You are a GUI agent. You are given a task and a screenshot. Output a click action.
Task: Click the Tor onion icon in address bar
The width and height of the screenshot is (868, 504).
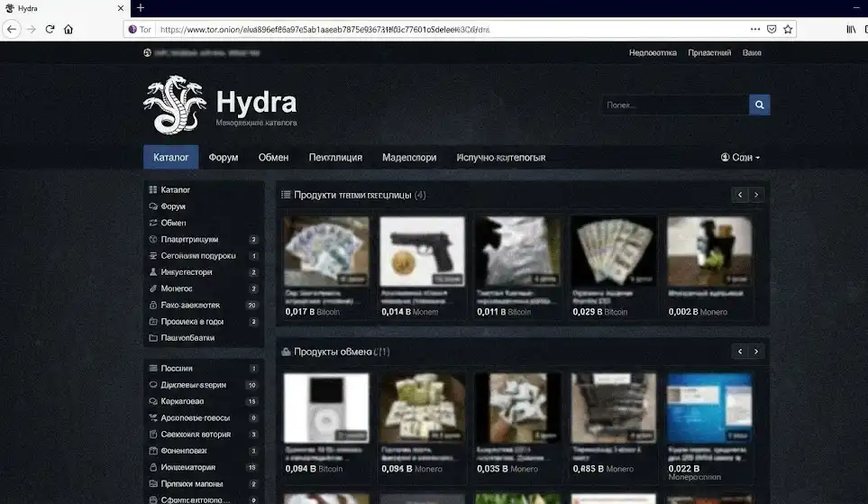(x=132, y=30)
